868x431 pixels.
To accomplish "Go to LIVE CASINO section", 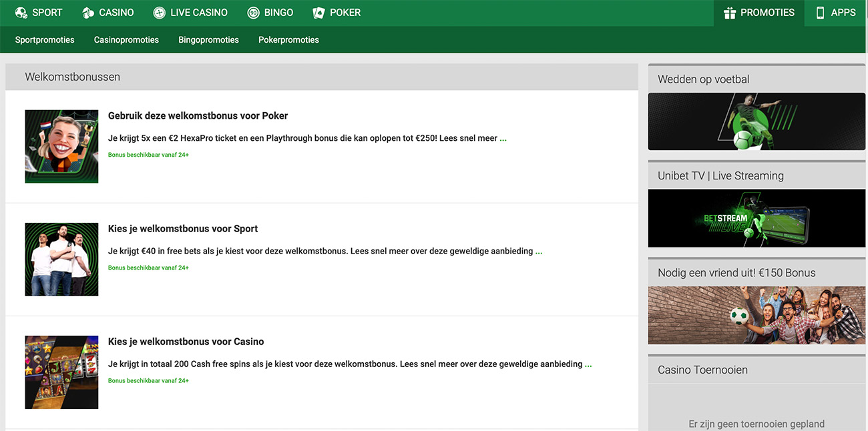I will [x=190, y=13].
